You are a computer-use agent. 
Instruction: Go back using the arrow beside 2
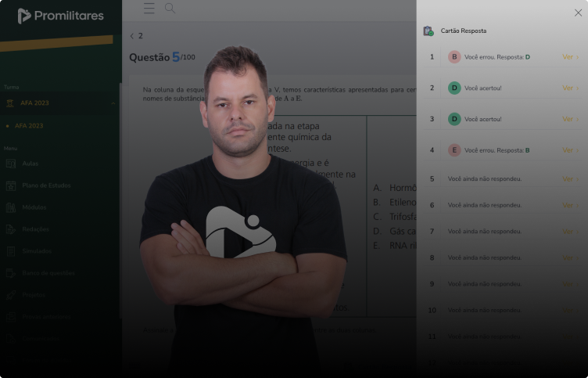pos(131,36)
